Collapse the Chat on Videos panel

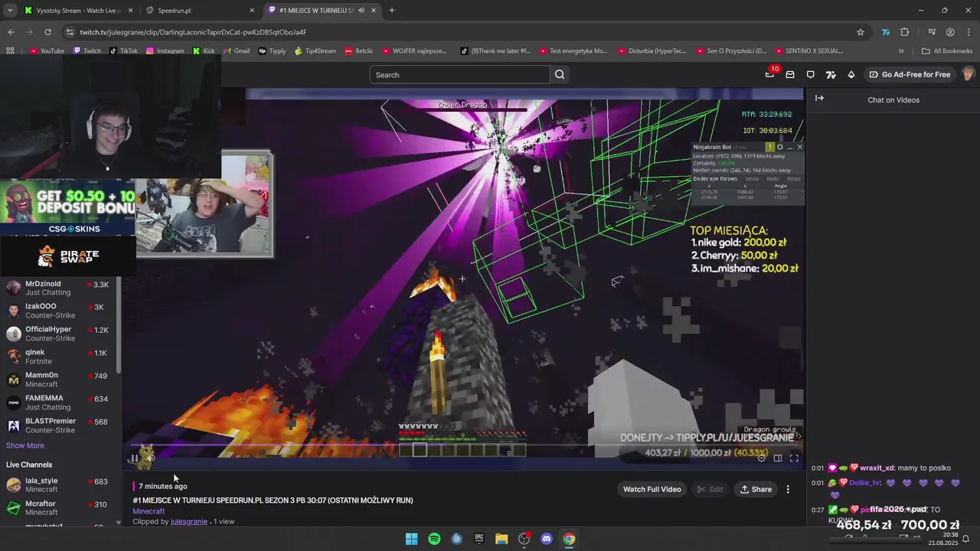[819, 98]
